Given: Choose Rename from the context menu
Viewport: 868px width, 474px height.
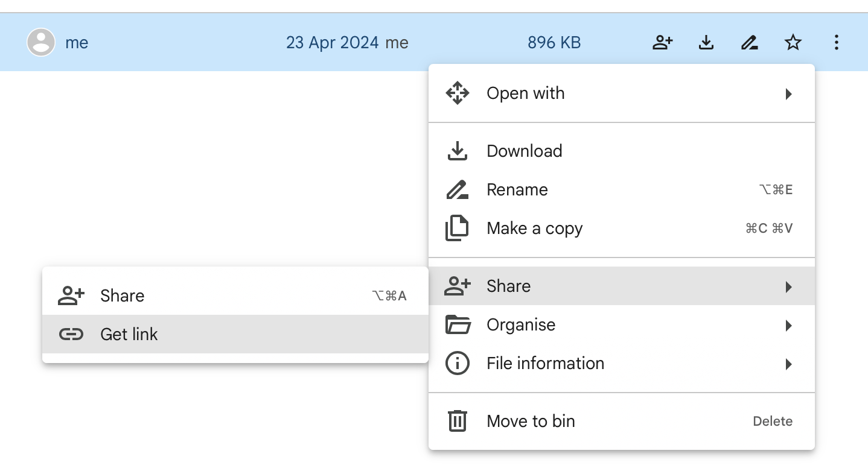Looking at the screenshot, I should [x=622, y=190].
